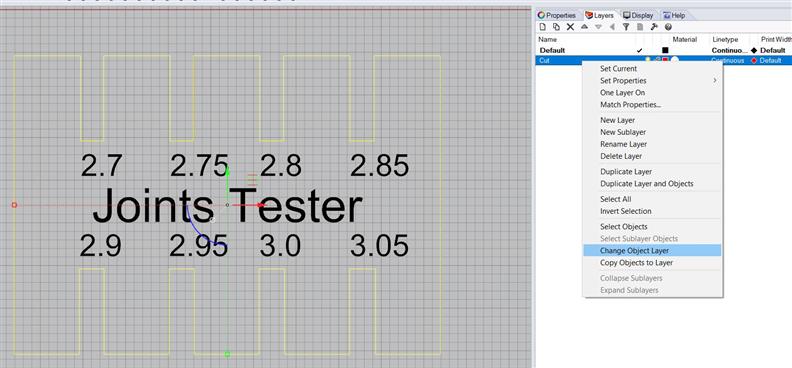Click the 2.7 label in viewport
The width and height of the screenshot is (792, 368).
click(101, 166)
